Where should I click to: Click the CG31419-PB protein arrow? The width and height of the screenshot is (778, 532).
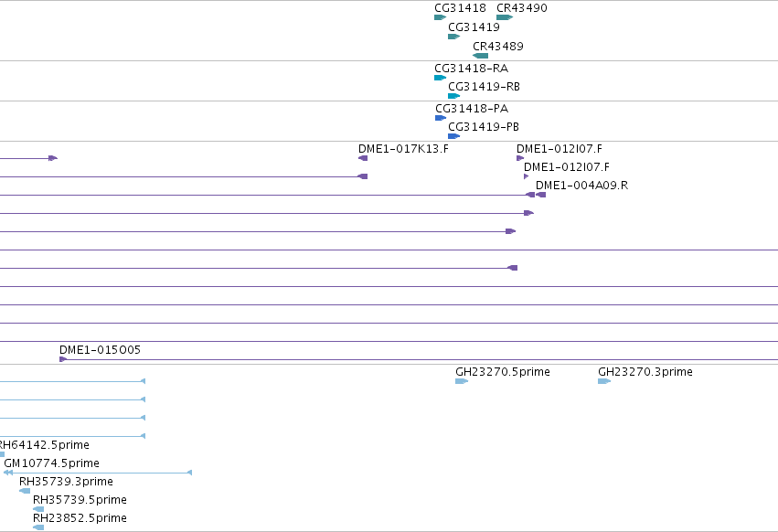(x=454, y=136)
